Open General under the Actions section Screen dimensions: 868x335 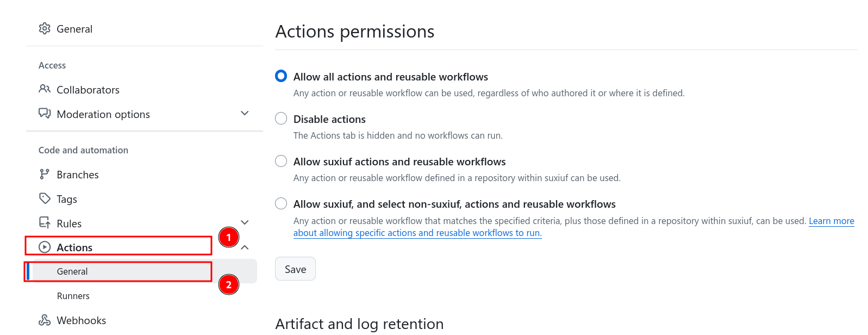click(x=72, y=271)
